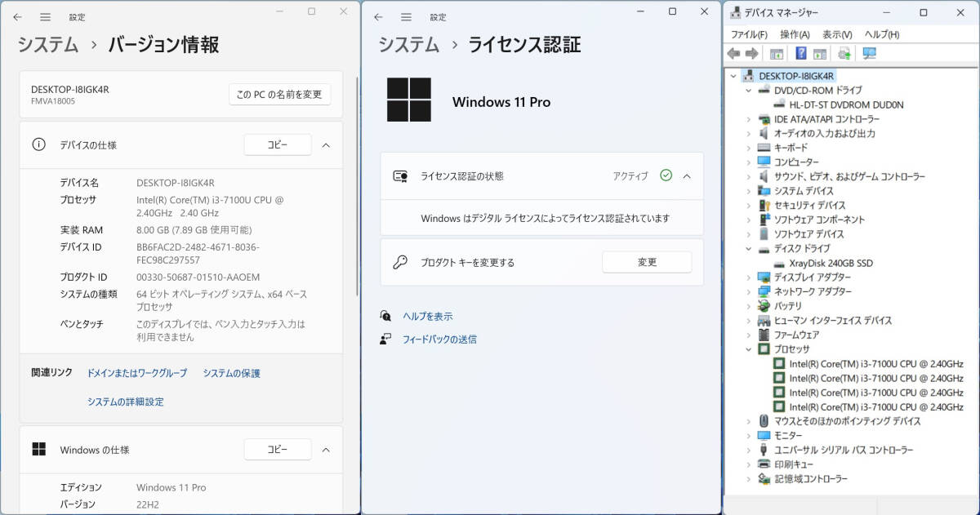Select the 記憶域コントローラー row
This screenshot has width=980, height=515.
tap(810, 478)
